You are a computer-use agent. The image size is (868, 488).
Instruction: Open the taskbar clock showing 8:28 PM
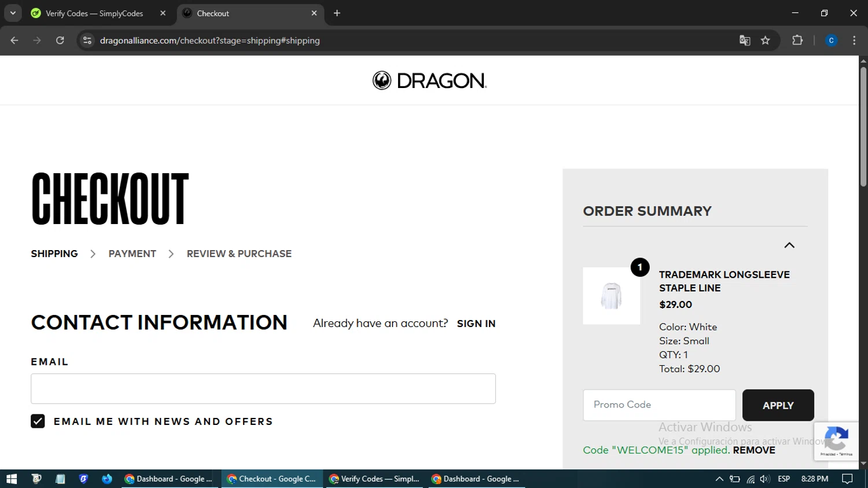(815, 479)
